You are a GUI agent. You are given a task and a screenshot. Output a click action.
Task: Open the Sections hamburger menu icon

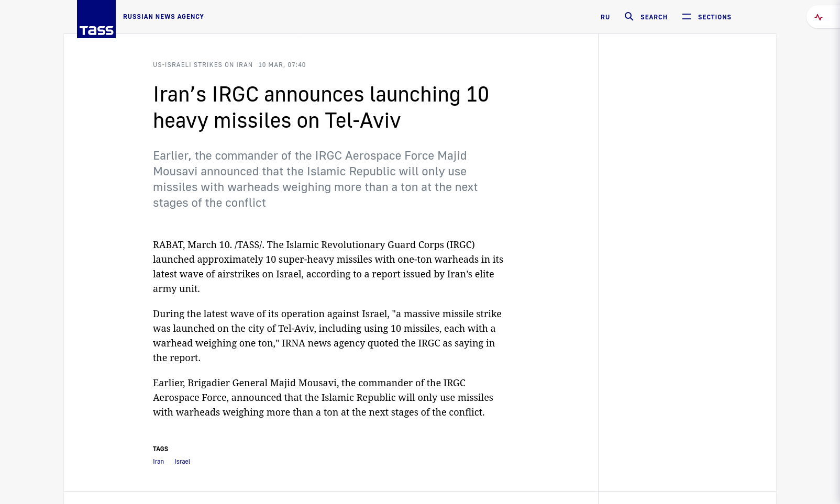pos(687,17)
